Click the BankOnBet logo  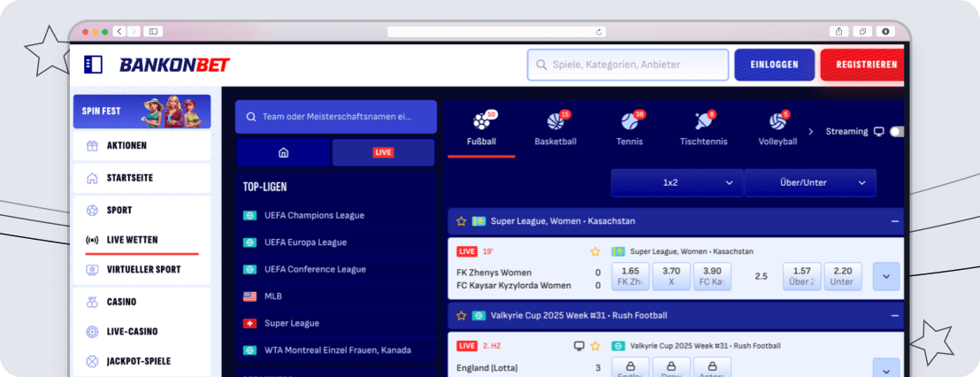coord(175,65)
